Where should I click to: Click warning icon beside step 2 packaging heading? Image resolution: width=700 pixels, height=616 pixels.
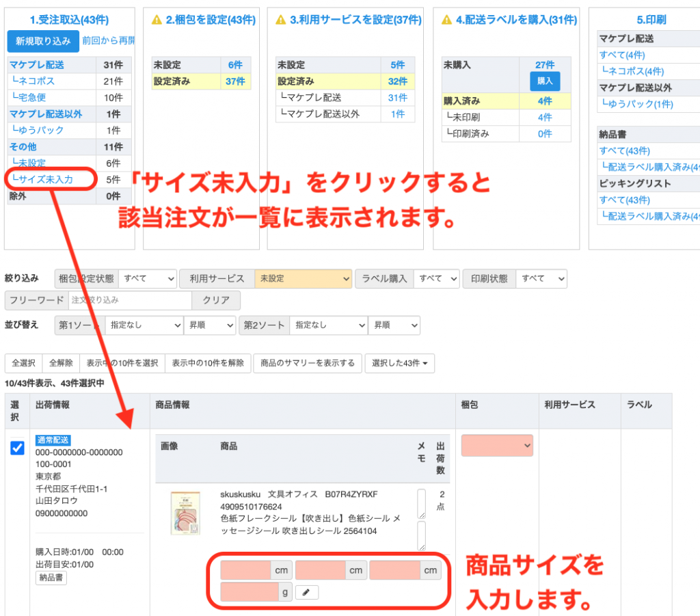pos(157,20)
